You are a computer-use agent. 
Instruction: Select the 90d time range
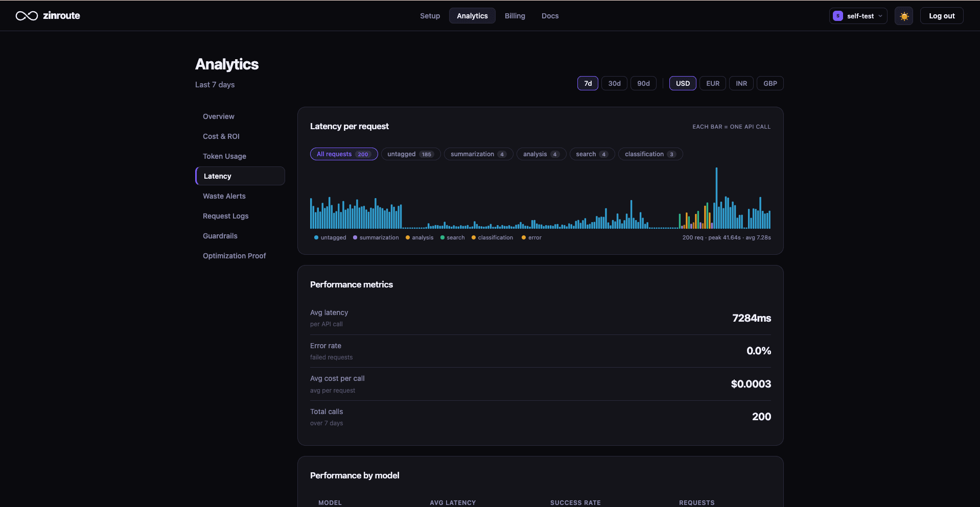tap(643, 83)
